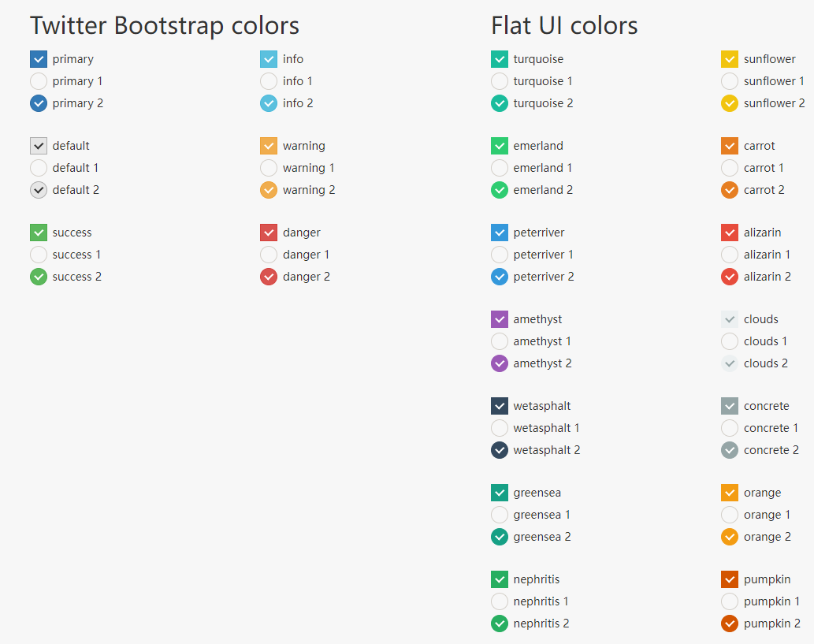Select the primary 1 radio button
814x644 pixels.
39,81
